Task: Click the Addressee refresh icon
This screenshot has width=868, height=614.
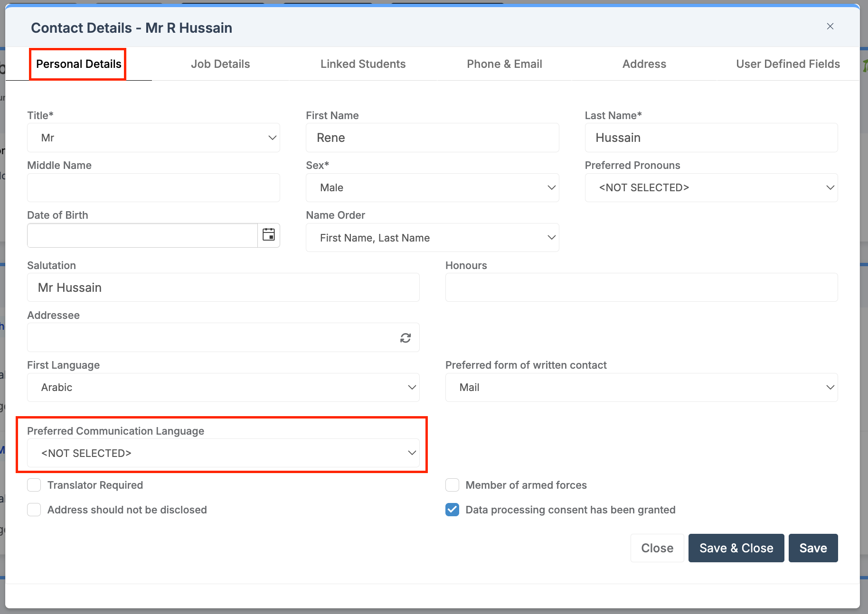Action: [405, 338]
